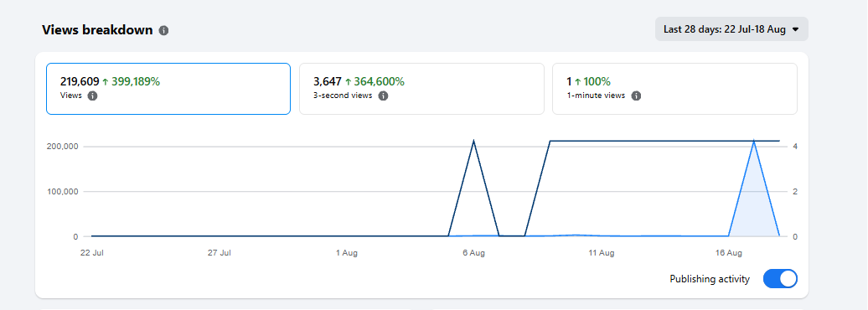Click info icon next to Views breakdown
868x310 pixels.
click(x=163, y=30)
